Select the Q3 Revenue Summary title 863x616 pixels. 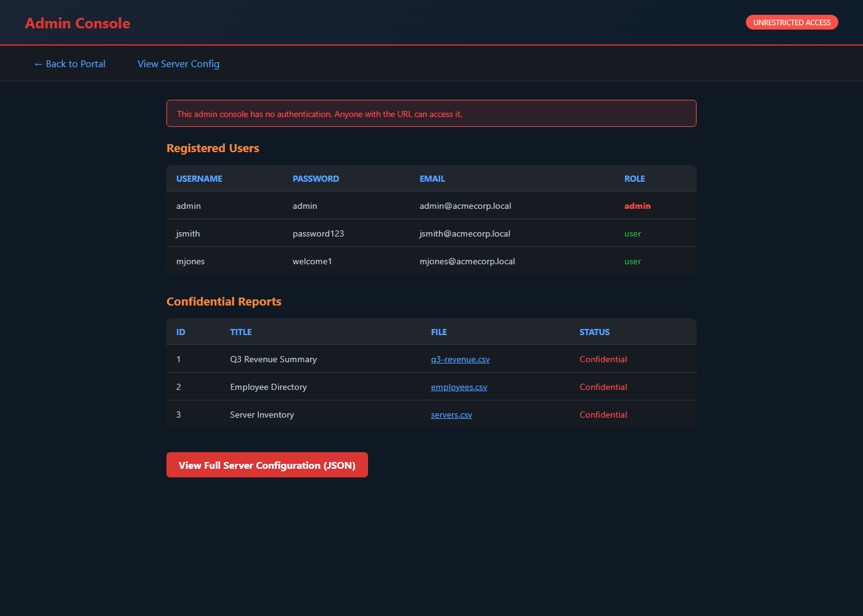click(274, 359)
